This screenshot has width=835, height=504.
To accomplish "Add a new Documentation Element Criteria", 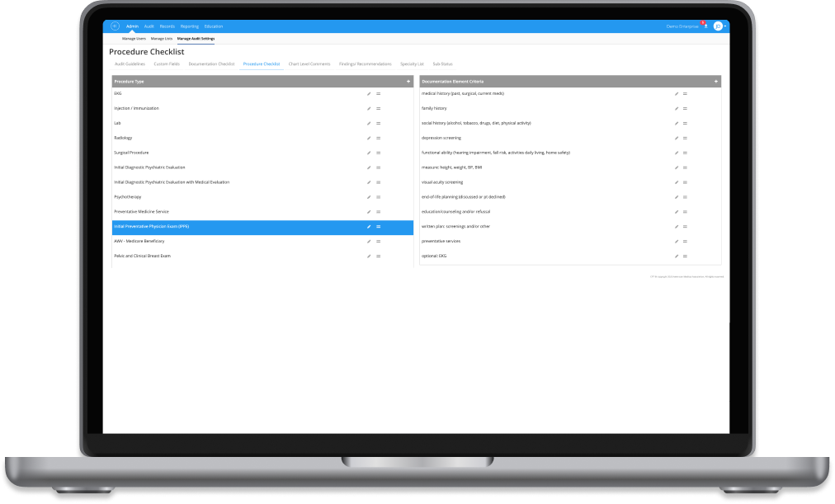I will [x=715, y=82].
